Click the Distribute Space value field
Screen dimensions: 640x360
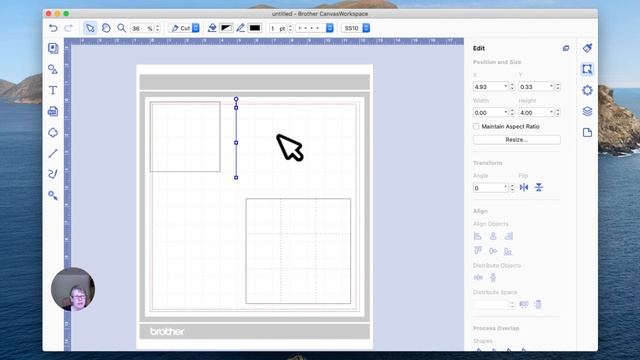491,304
